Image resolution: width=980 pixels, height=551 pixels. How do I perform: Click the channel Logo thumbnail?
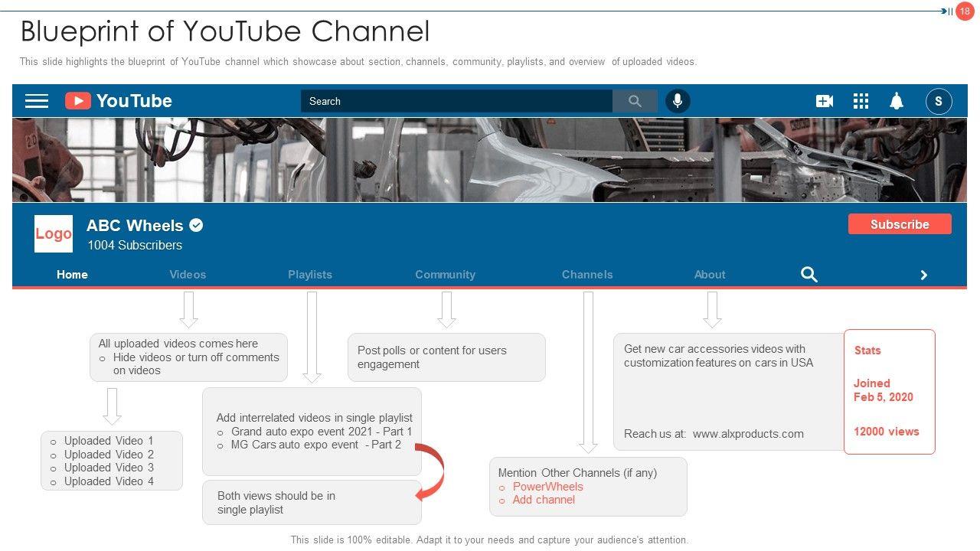pos(54,233)
